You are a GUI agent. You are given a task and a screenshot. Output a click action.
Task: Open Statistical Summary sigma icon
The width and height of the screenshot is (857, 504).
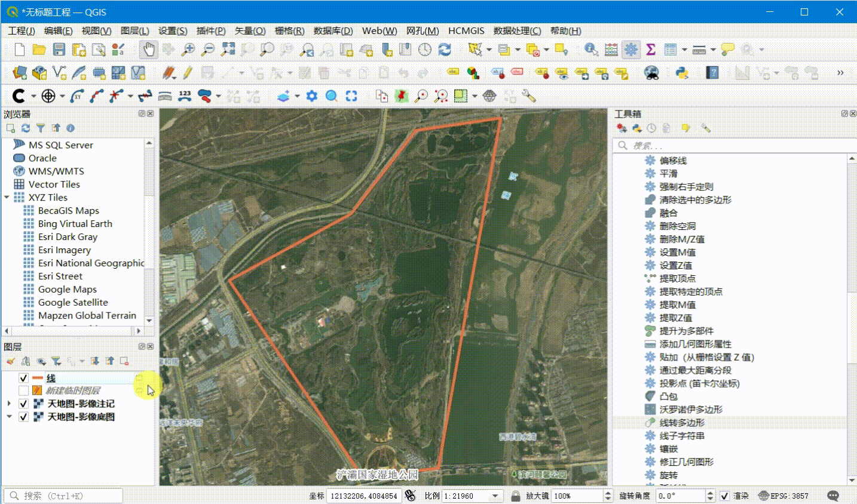click(651, 50)
